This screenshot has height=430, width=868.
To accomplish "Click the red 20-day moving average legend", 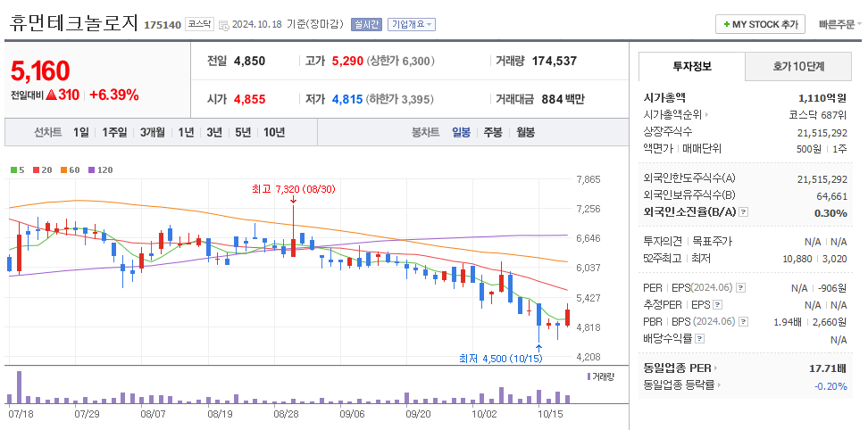I will [43, 170].
